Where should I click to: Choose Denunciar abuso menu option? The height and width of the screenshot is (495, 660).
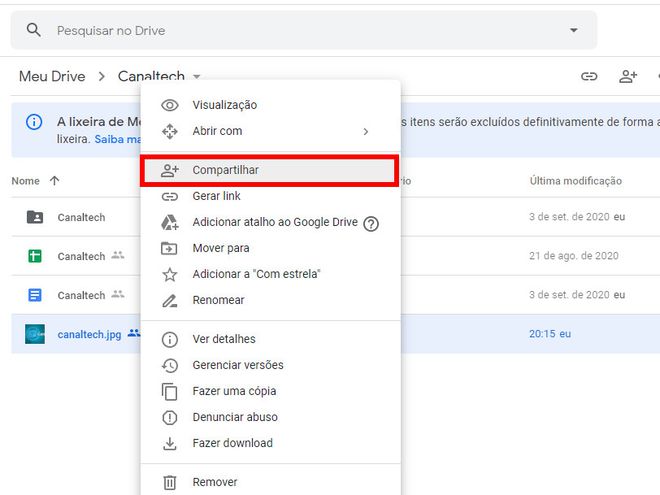[270, 417]
